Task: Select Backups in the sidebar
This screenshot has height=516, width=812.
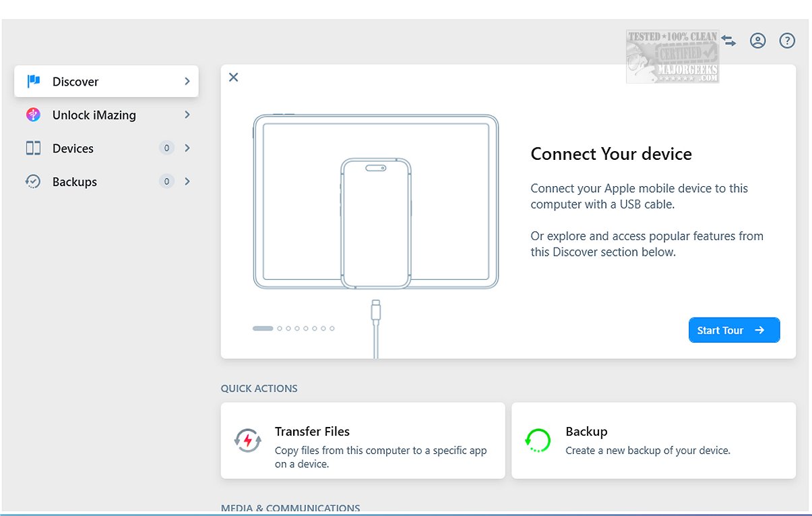Action: (x=75, y=181)
